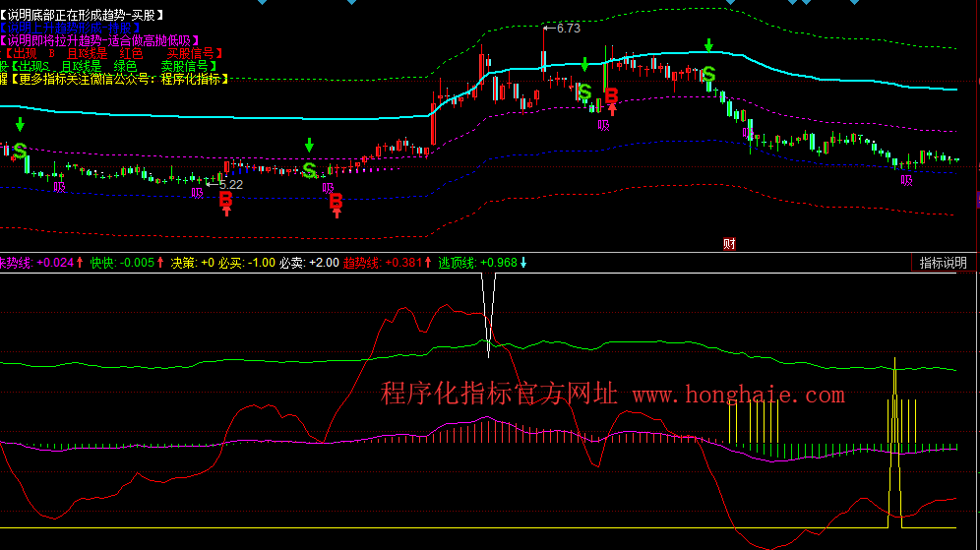Screen dimensions: 980x550
Task: Click the 5.22 low price label
Action: tap(230, 184)
